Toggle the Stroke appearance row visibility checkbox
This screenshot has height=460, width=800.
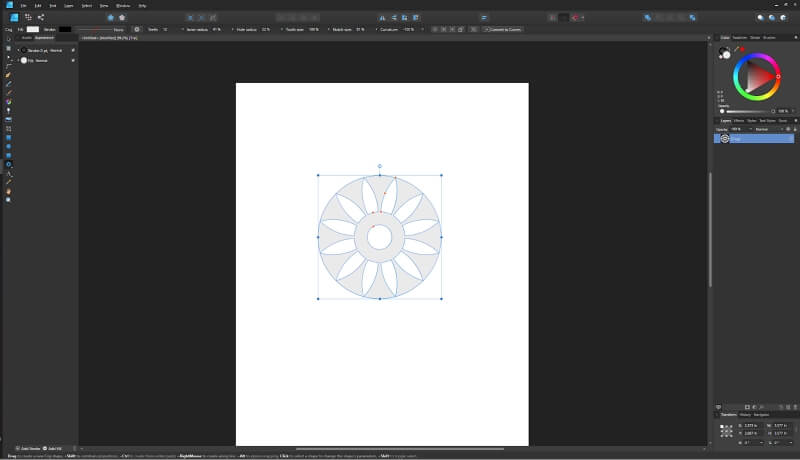(x=73, y=49)
